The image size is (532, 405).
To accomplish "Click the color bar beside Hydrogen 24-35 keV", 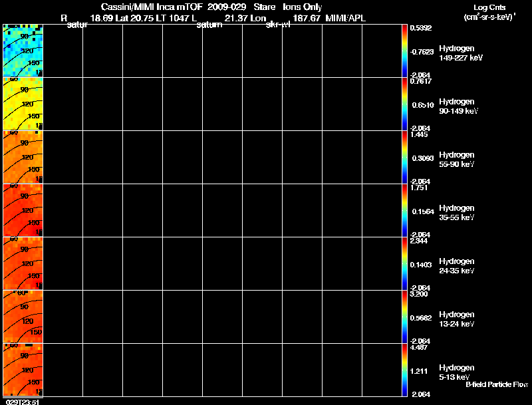I will point(404,263).
